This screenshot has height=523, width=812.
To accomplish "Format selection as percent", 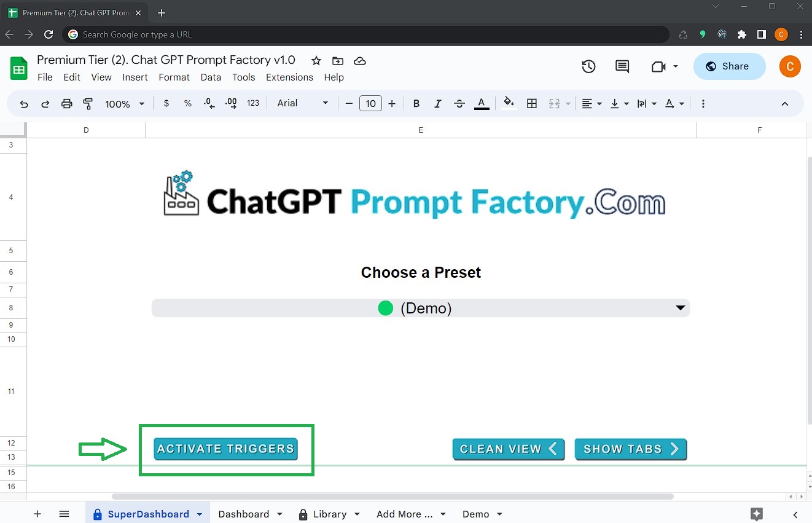I will tap(187, 103).
